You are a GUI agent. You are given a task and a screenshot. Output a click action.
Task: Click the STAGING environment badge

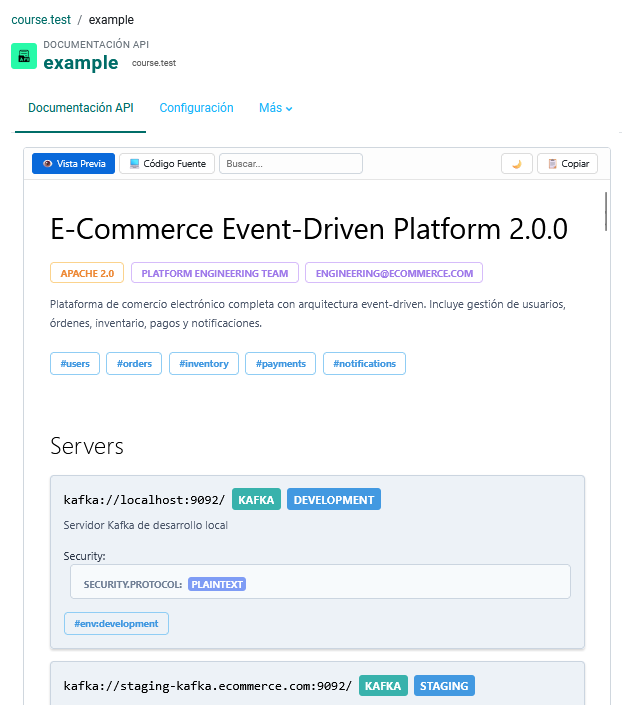point(444,686)
